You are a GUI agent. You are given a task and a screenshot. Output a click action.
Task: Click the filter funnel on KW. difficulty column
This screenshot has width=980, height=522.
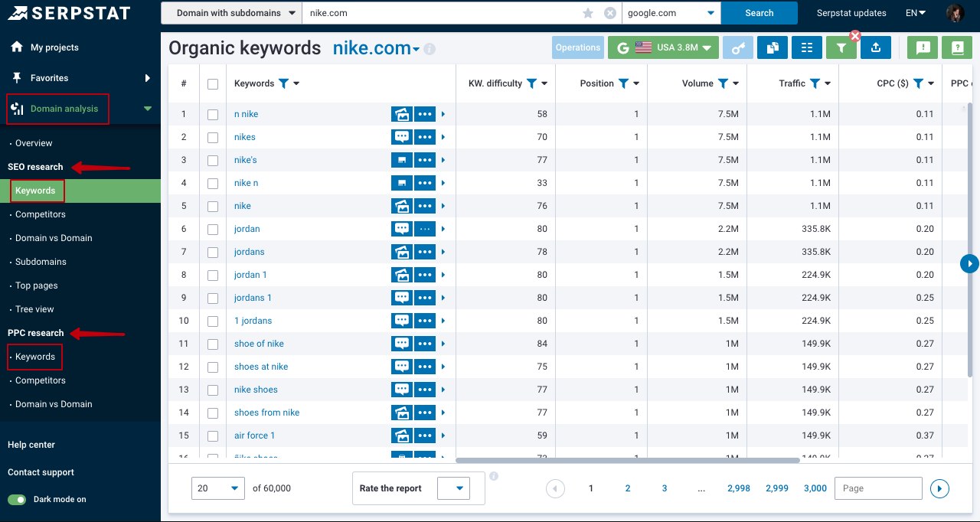(531, 83)
